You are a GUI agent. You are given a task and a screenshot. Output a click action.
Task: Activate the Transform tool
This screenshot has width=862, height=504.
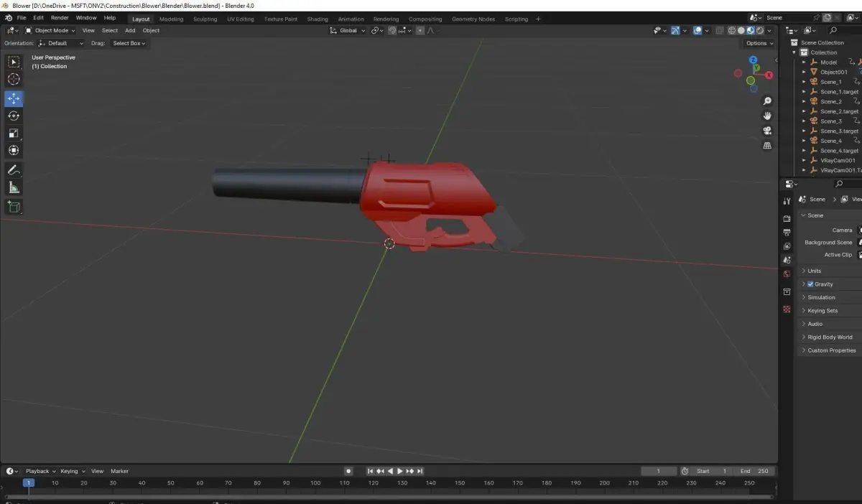[x=14, y=150]
